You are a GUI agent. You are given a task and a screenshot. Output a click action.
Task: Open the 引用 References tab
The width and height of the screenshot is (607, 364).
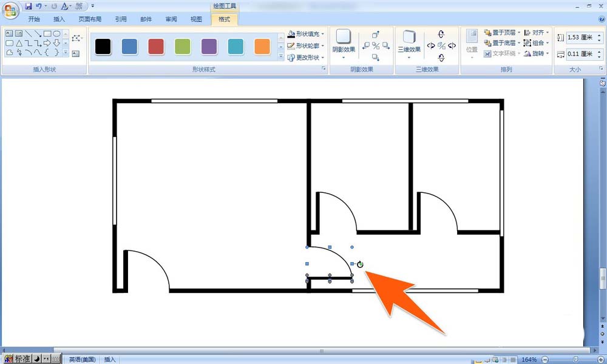pos(121,19)
